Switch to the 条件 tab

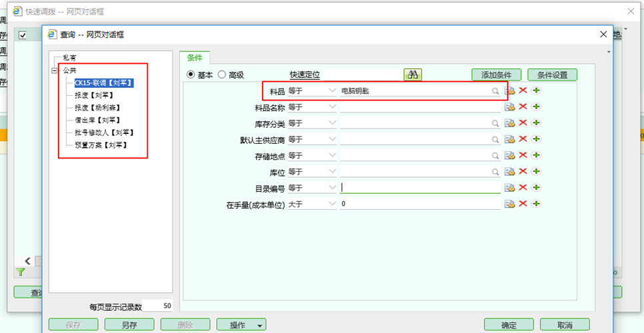[194, 58]
